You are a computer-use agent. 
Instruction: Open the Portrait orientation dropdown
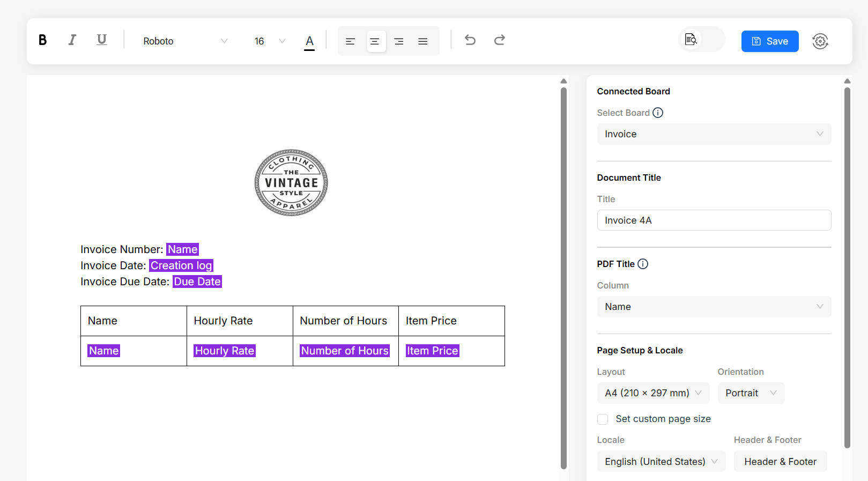(751, 393)
